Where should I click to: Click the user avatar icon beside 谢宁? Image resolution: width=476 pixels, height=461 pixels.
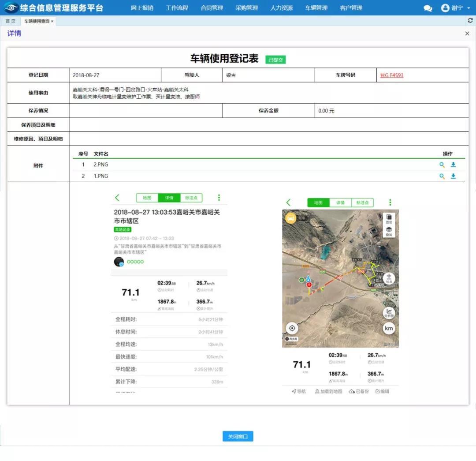[x=445, y=8]
